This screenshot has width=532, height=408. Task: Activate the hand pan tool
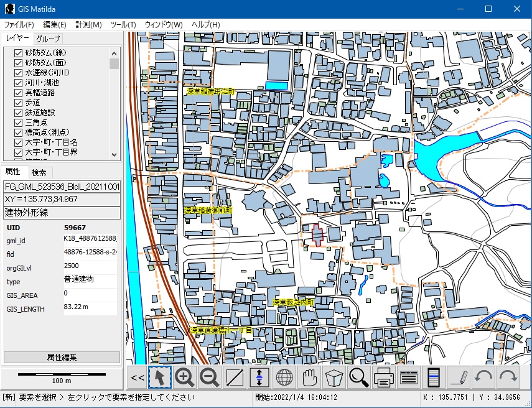coord(309,377)
